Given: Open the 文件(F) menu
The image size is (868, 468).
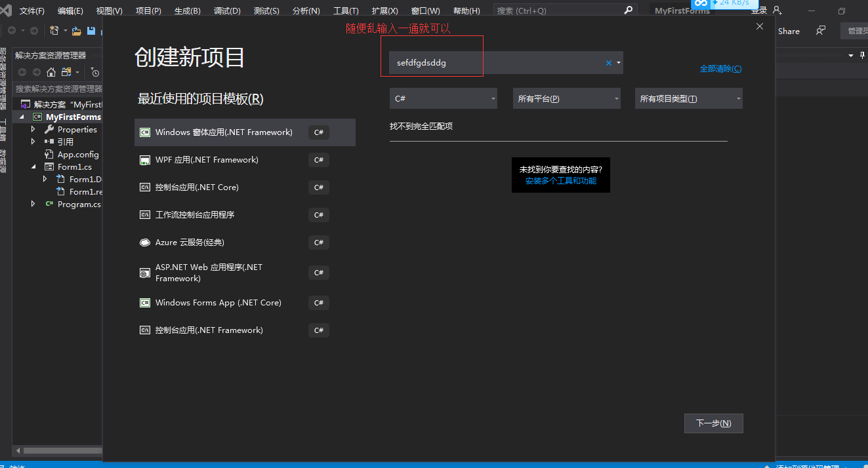Looking at the screenshot, I should pyautogui.click(x=32, y=10).
